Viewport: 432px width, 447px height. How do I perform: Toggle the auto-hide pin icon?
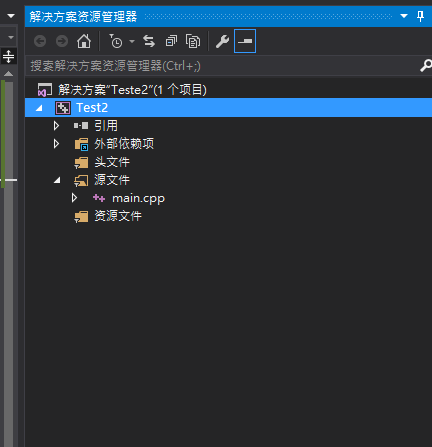coord(421,16)
